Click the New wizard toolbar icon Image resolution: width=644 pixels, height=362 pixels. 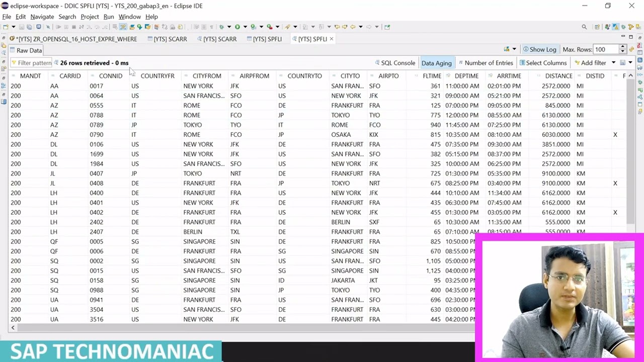6,27
